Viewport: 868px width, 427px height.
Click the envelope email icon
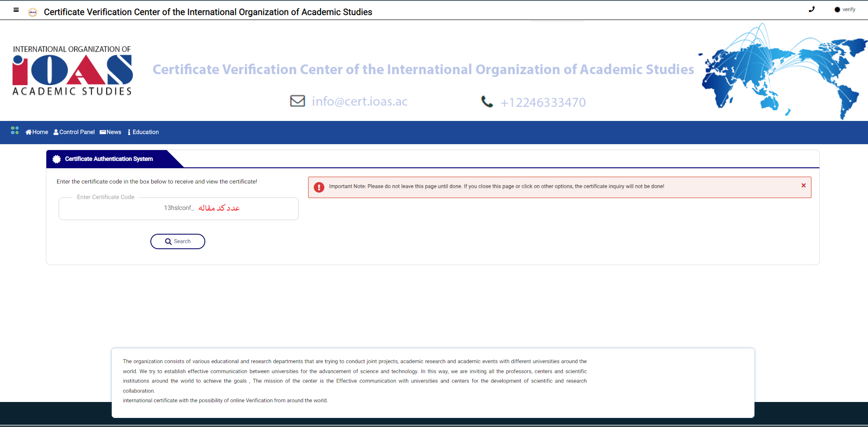tap(298, 101)
